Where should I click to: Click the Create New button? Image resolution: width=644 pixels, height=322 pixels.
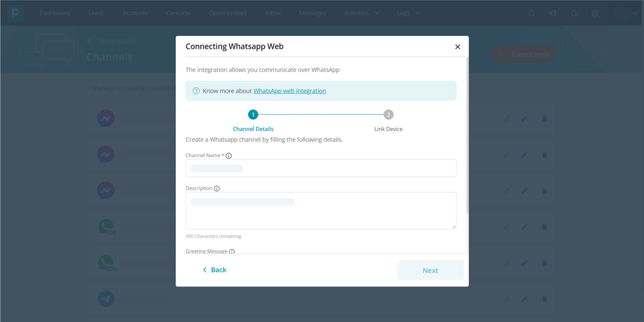pos(523,54)
